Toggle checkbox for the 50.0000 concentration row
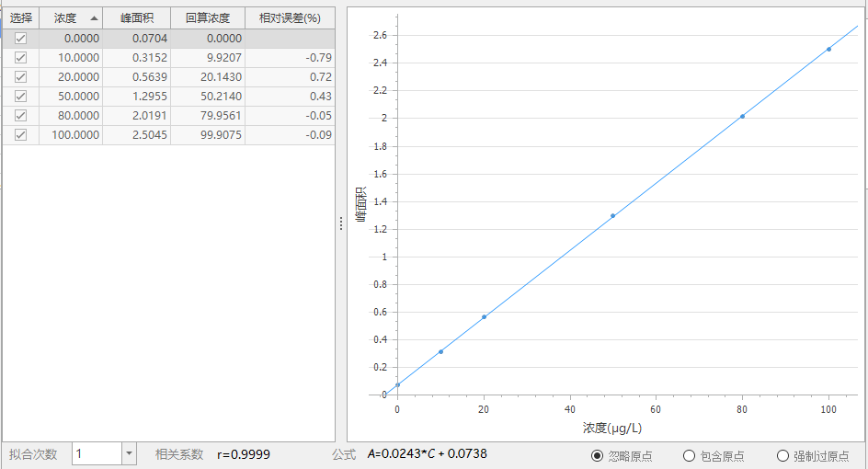This screenshot has height=469, width=868. [x=20, y=97]
